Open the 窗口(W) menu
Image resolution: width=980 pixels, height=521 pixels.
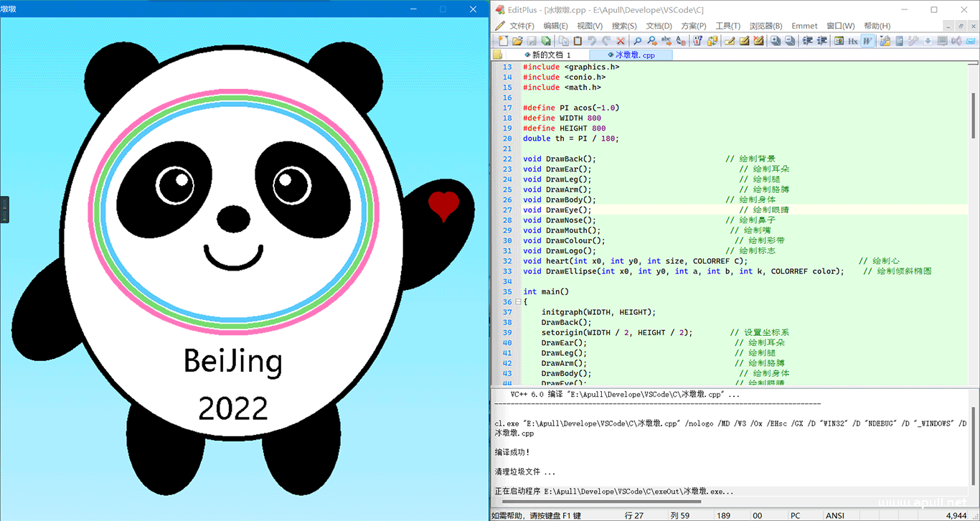(x=840, y=26)
